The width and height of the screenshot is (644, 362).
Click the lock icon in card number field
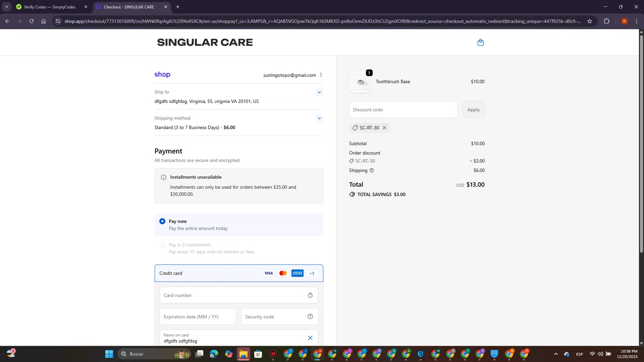pyautogui.click(x=310, y=295)
